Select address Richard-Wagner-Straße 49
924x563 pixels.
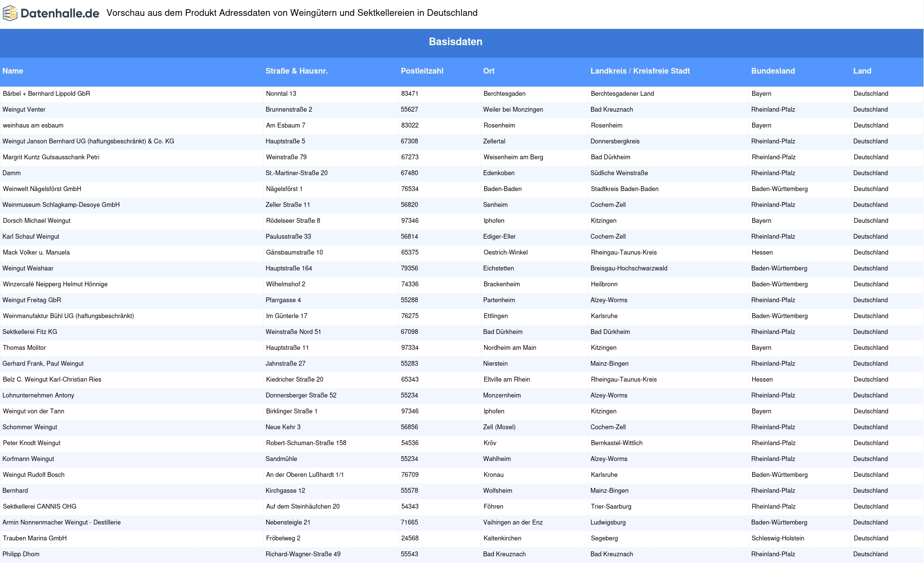(x=303, y=554)
